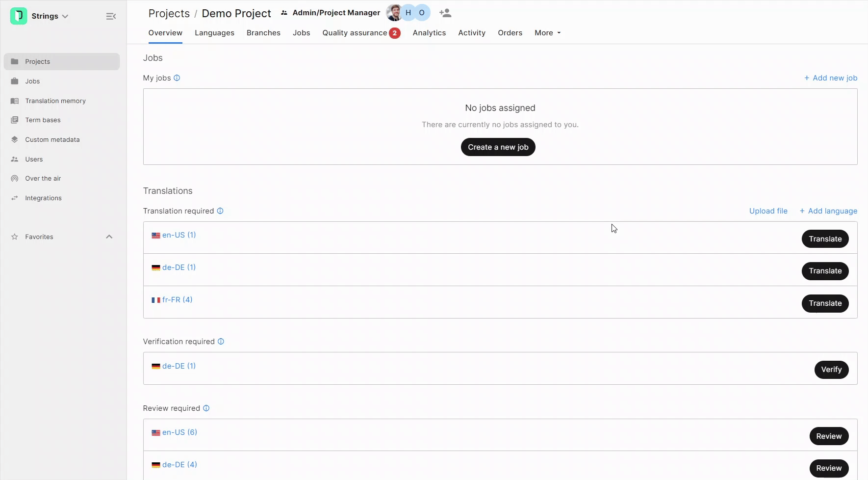
Task: Click the user profile photo avatar
Action: 394,13
